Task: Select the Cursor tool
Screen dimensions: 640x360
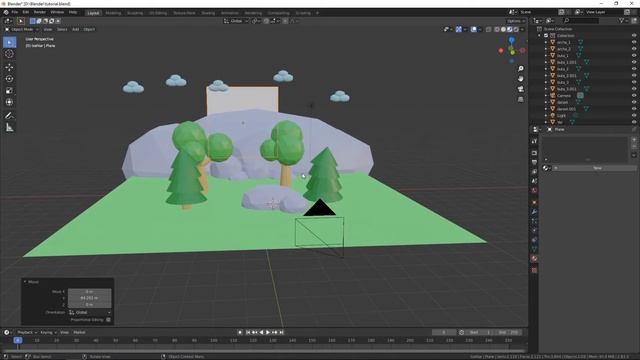Action: (9, 54)
